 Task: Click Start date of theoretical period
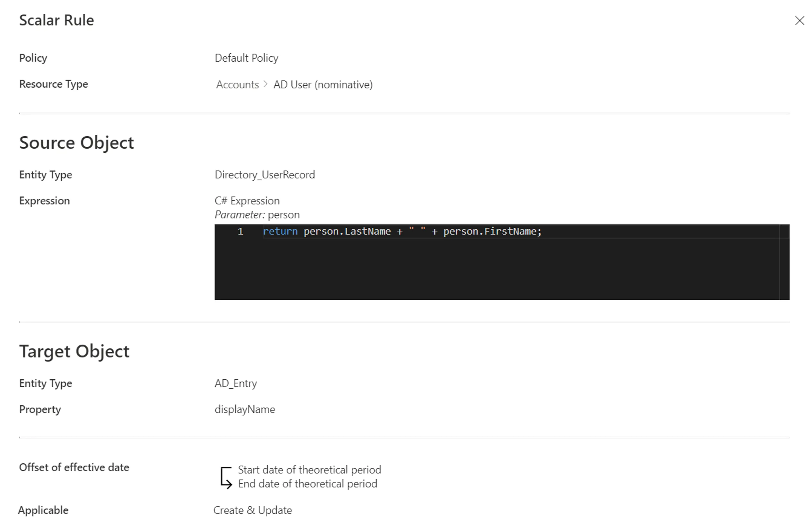309,470
